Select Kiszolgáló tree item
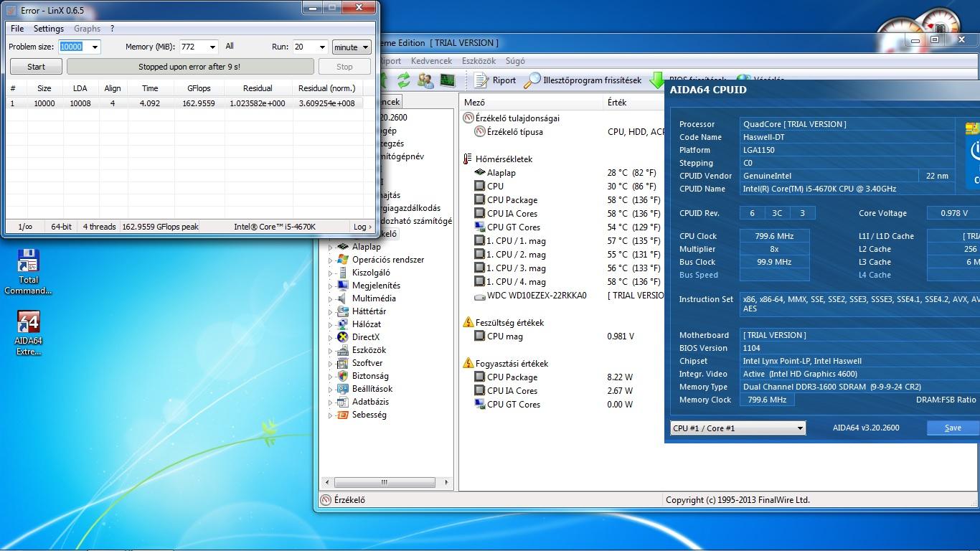The image size is (980, 551). [371, 273]
